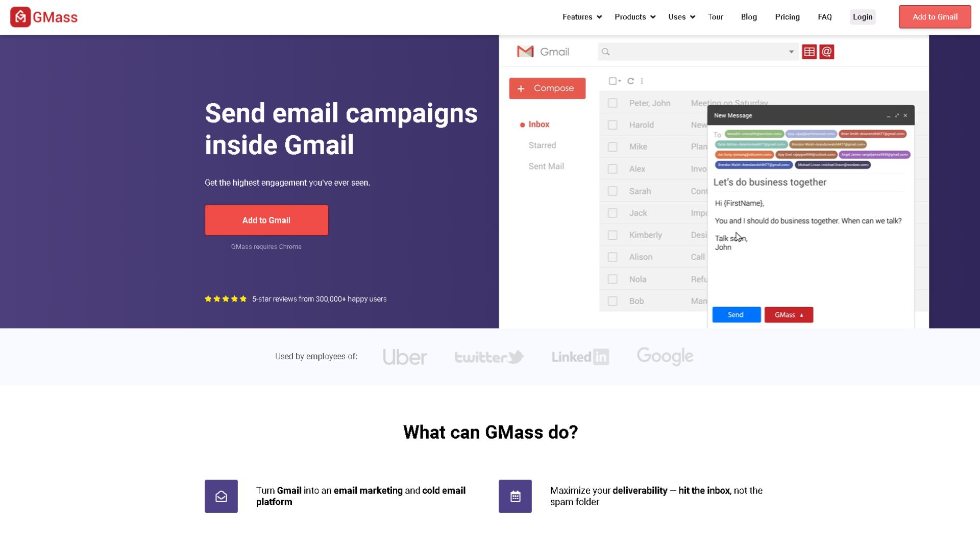Toggle checkbox next to Peter John email

[612, 102]
